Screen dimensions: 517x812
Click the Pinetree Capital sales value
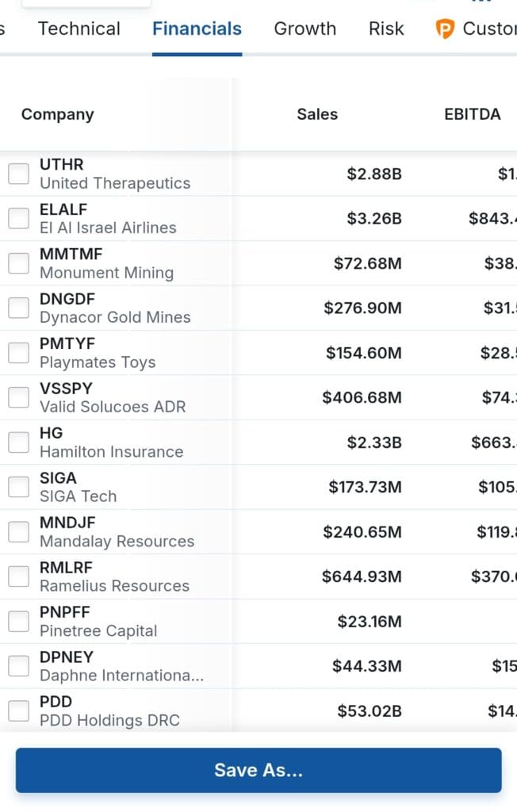(x=369, y=622)
